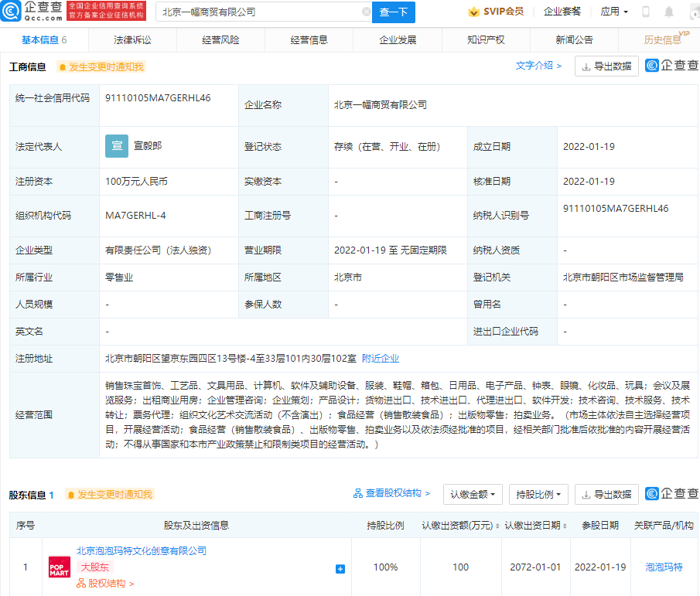The image size is (700, 596).
Task: Open the notification bell icon in header
Action: (668, 12)
